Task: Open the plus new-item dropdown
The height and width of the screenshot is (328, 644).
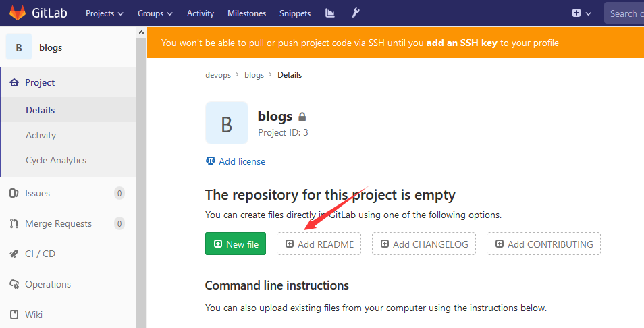Action: point(581,13)
